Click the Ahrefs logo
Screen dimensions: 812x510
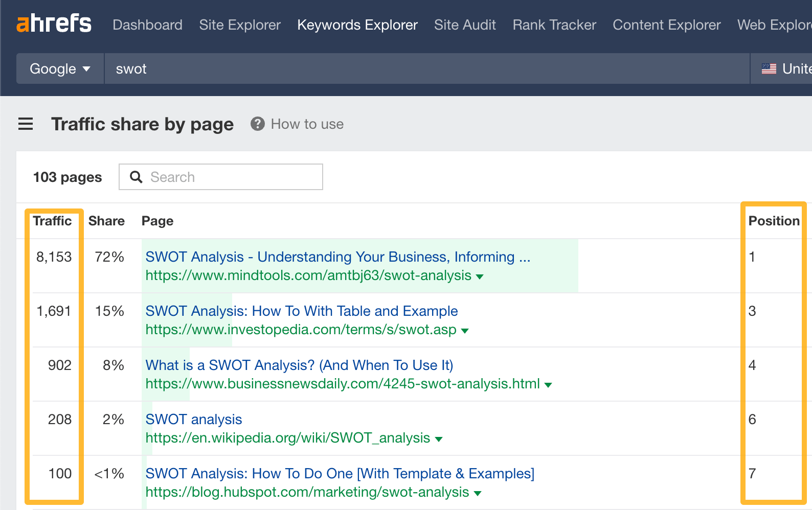54,24
